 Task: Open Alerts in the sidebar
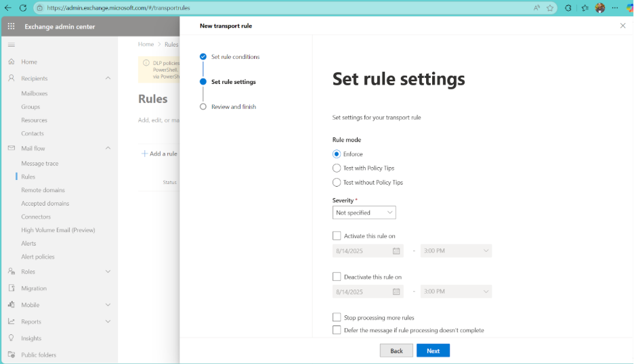coord(28,243)
